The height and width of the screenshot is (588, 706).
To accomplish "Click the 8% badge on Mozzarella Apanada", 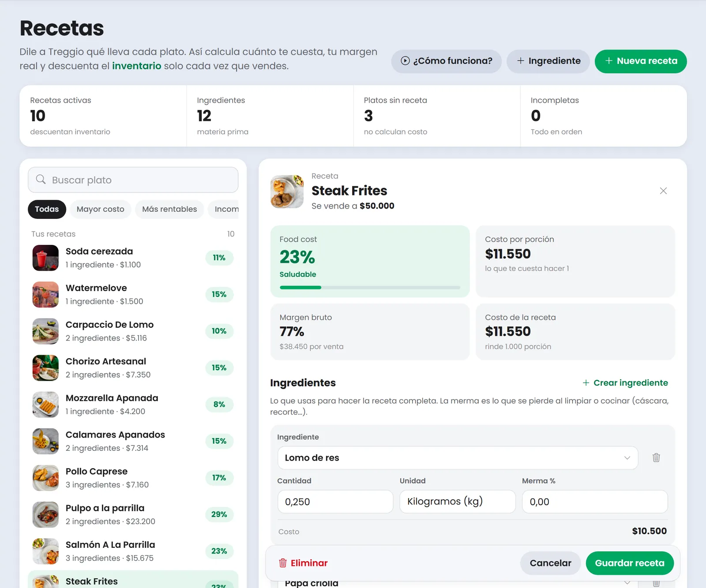I will point(219,404).
